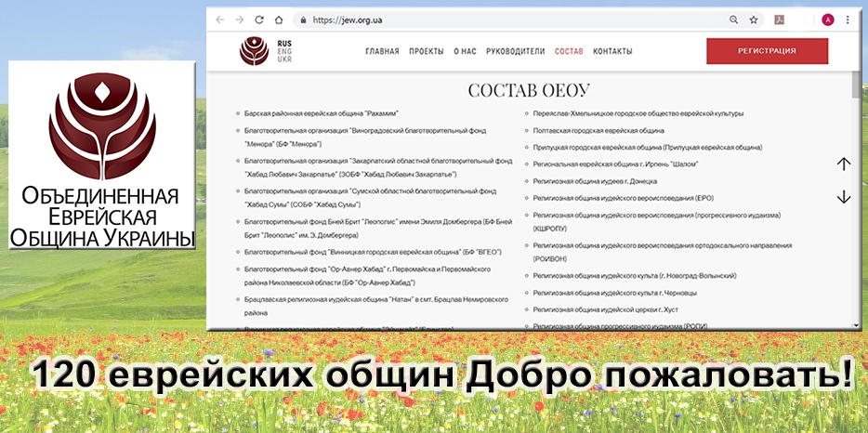Select Религиозная община иудейского культа г. Черновцы
The height and width of the screenshot is (433, 868).
click(x=615, y=293)
